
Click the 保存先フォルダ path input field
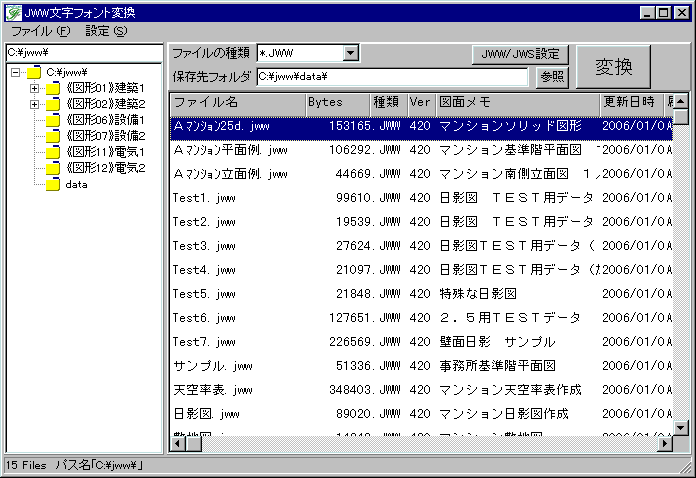click(391, 76)
